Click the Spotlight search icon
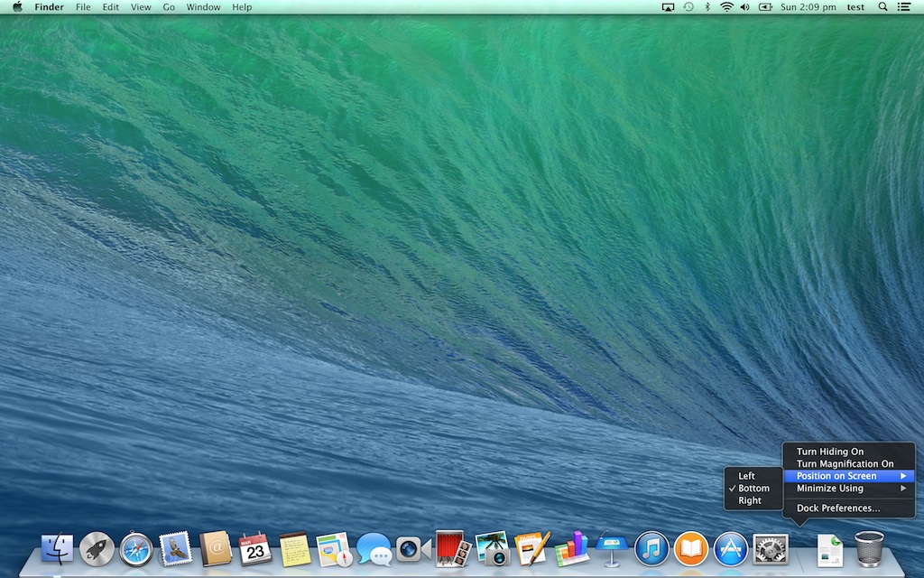 (882, 6)
